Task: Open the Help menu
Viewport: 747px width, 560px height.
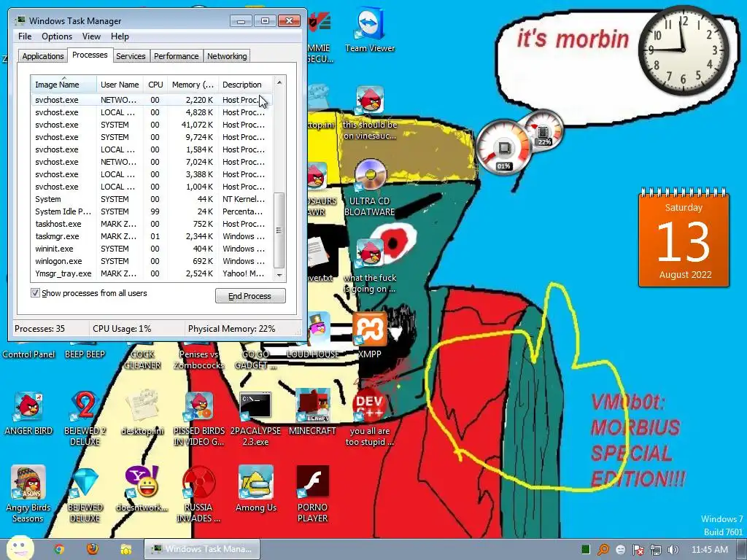Action: click(x=120, y=36)
